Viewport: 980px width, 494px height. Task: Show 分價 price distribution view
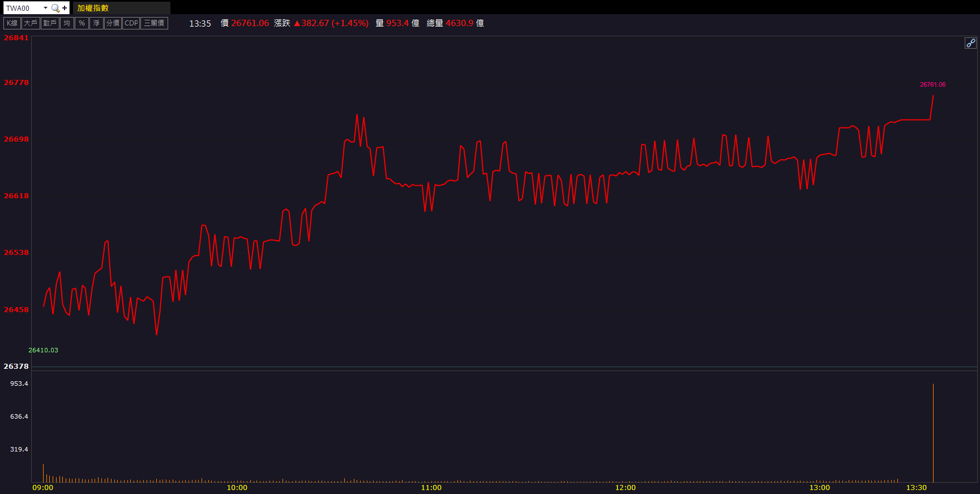(113, 23)
